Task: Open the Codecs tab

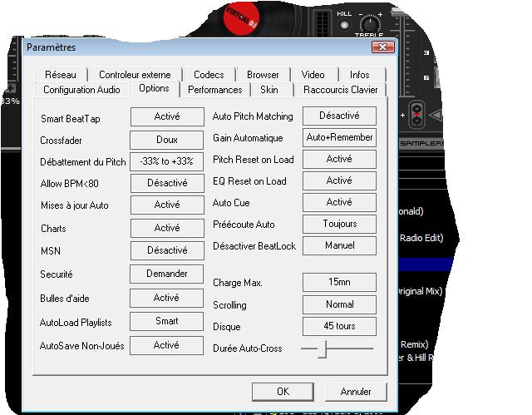Action: 209,75
